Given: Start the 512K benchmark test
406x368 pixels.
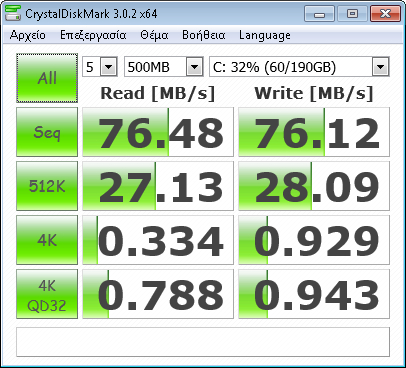Looking at the screenshot, I should click(47, 186).
